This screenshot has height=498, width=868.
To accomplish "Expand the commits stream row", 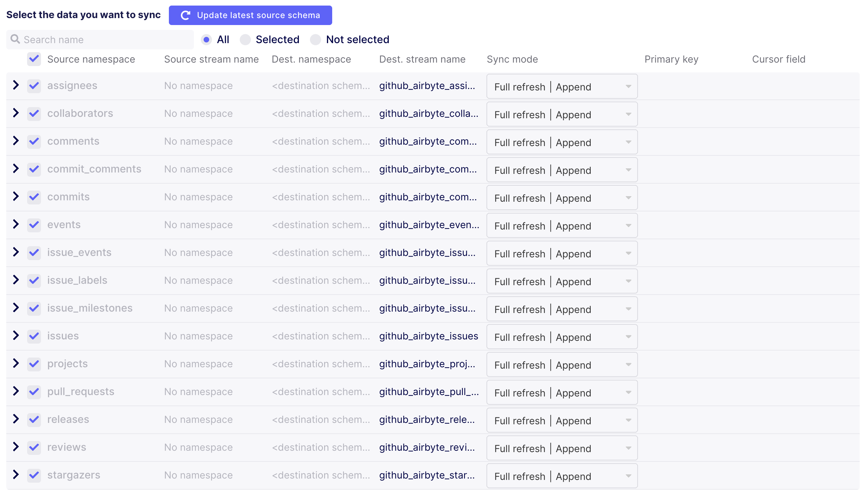I will click(15, 196).
